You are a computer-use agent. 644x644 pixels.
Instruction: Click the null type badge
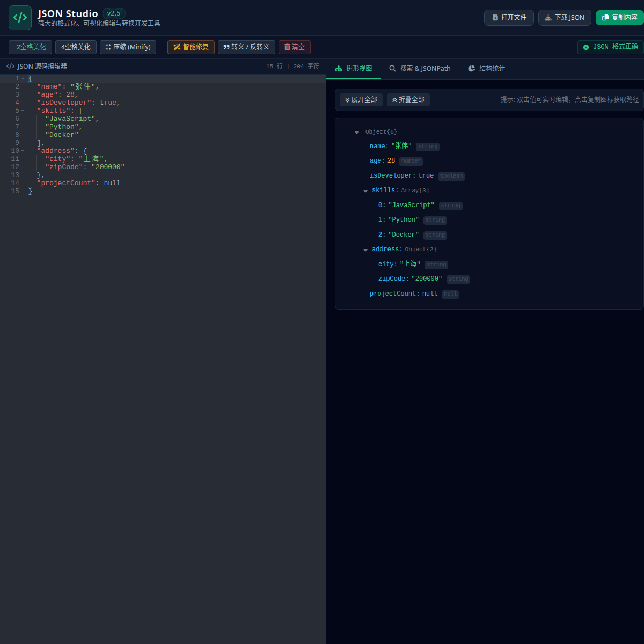point(450,294)
